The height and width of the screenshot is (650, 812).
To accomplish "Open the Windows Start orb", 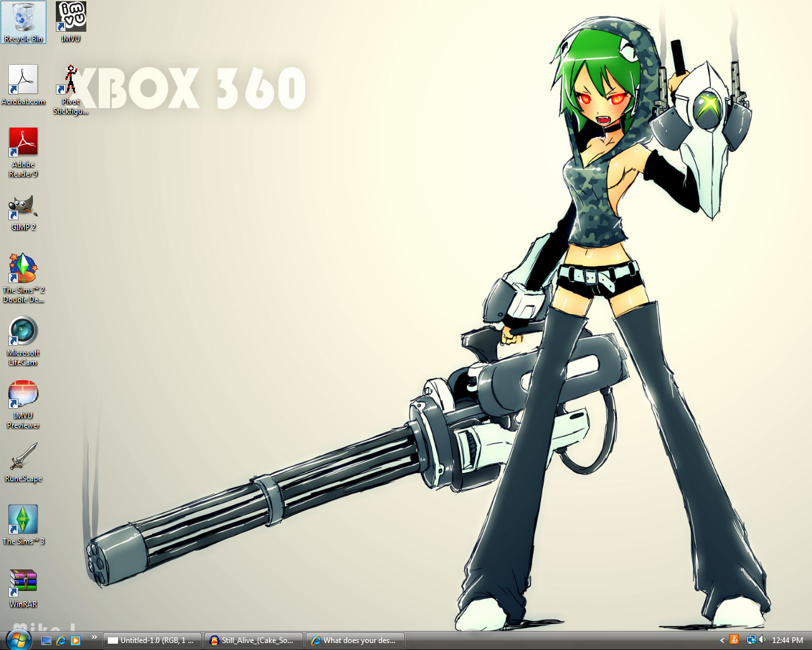I will [18, 639].
